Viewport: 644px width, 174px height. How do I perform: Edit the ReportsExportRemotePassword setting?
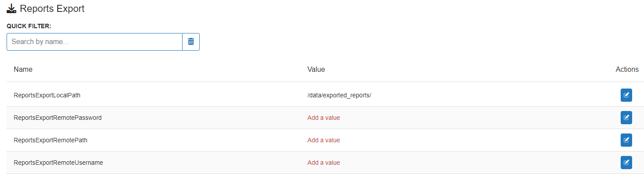pos(626,118)
